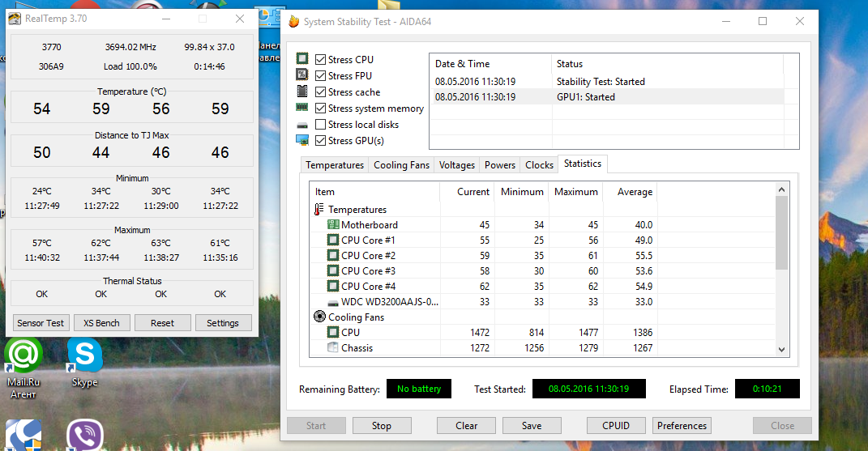This screenshot has height=451, width=868.
Task: Click the percent icon beside Stress FPU
Action: 302,74
